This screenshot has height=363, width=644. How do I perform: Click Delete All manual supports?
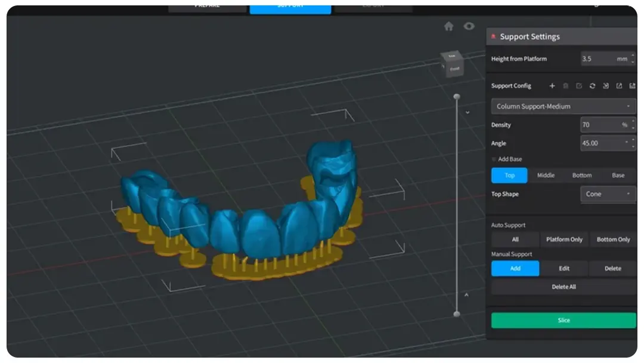(x=563, y=287)
